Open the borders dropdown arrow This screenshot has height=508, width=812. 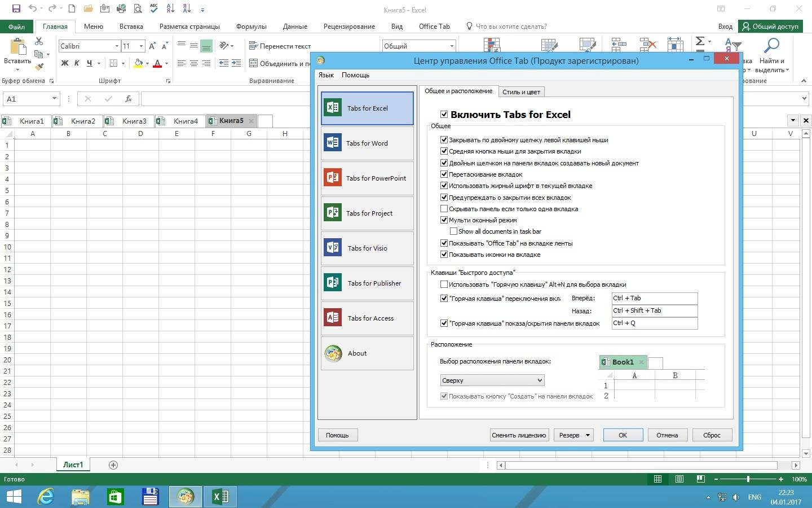click(123, 63)
